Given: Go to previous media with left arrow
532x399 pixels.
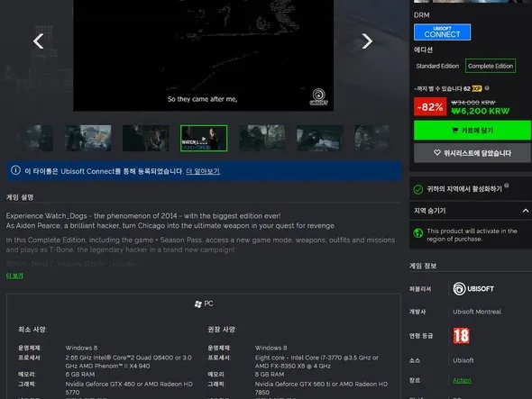Looking at the screenshot, I should tap(39, 41).
